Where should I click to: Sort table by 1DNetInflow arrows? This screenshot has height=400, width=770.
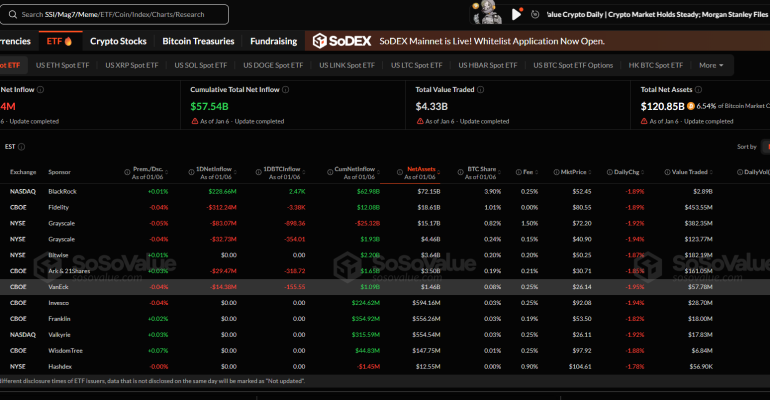pos(235,172)
